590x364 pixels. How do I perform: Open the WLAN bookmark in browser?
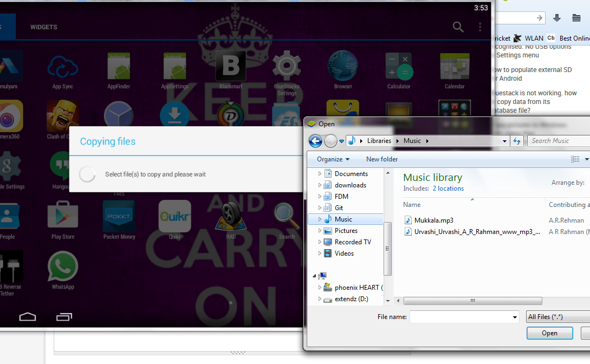pyautogui.click(x=529, y=38)
